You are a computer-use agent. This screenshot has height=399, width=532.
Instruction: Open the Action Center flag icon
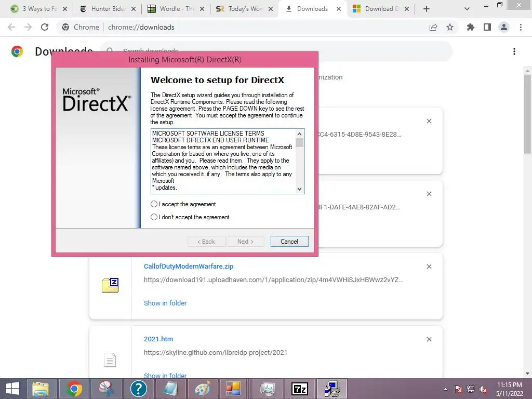[x=458, y=389]
